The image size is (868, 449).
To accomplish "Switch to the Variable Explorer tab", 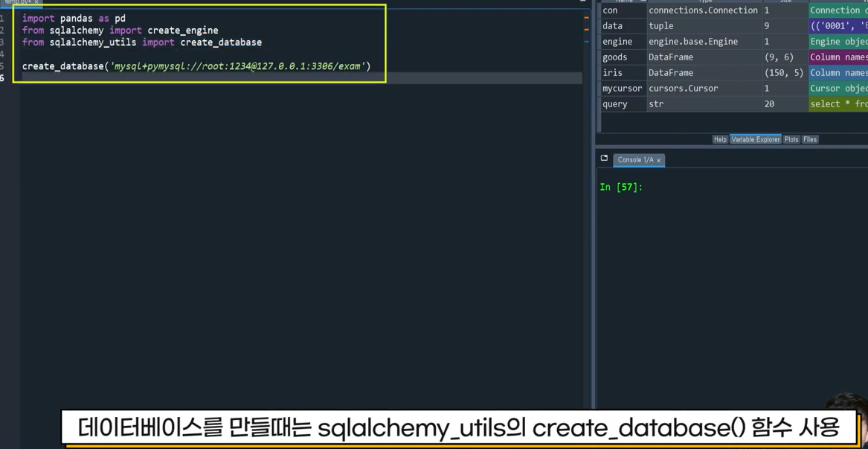I will click(756, 140).
